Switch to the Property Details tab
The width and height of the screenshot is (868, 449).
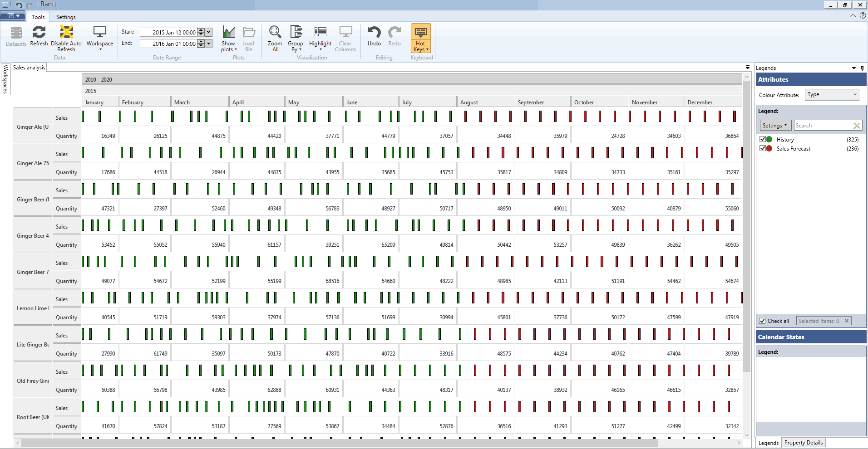tap(803, 443)
